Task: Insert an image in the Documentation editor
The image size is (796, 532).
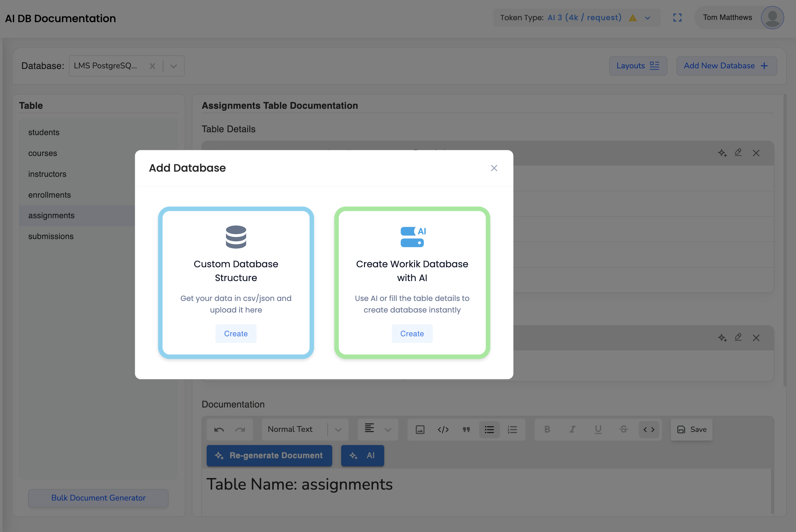Action: (x=420, y=429)
